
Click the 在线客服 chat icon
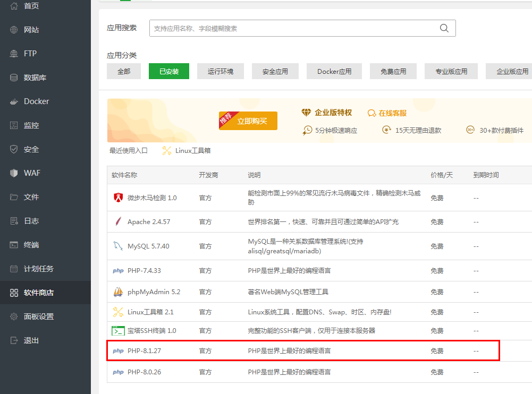(x=372, y=113)
